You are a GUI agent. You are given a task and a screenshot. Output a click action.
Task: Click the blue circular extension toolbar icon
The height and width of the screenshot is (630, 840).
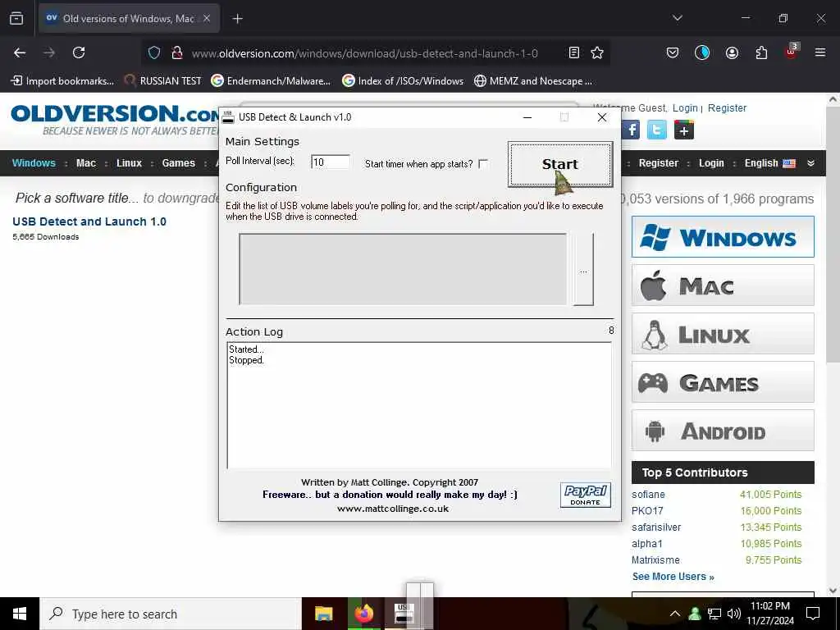(x=702, y=52)
